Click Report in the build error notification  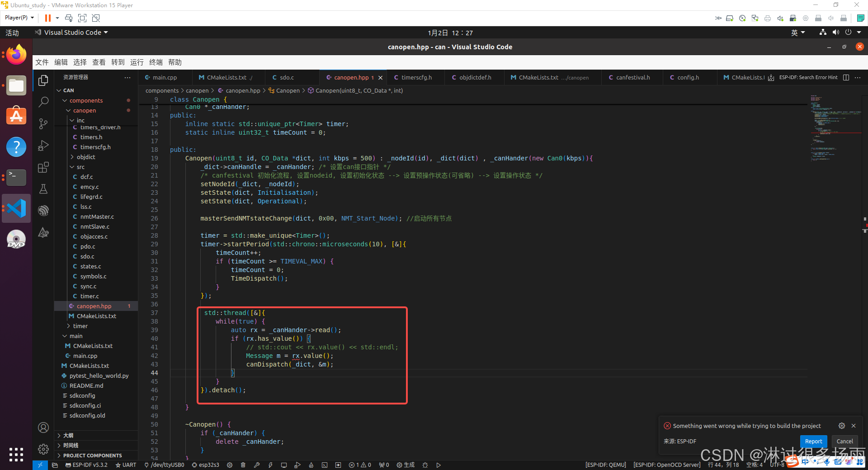(x=813, y=441)
